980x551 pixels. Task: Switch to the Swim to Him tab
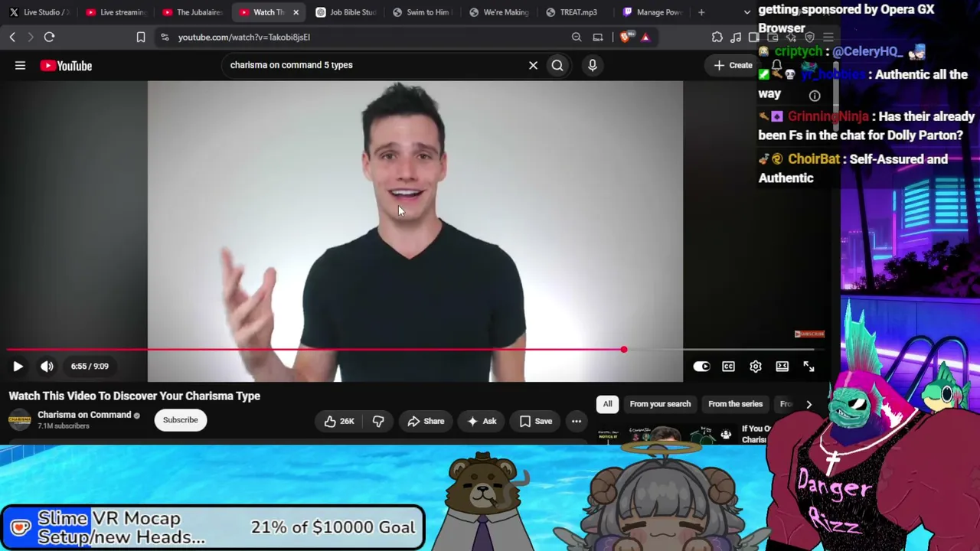click(423, 12)
